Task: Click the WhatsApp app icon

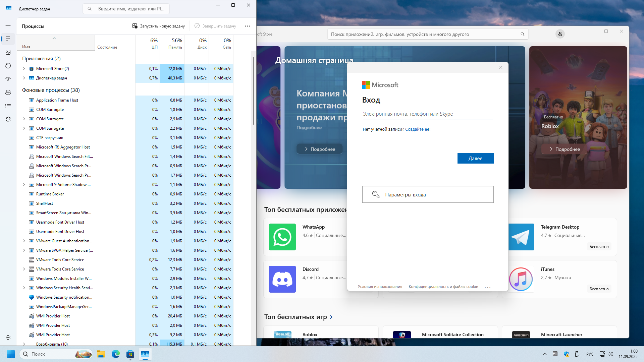Action: coord(282,237)
